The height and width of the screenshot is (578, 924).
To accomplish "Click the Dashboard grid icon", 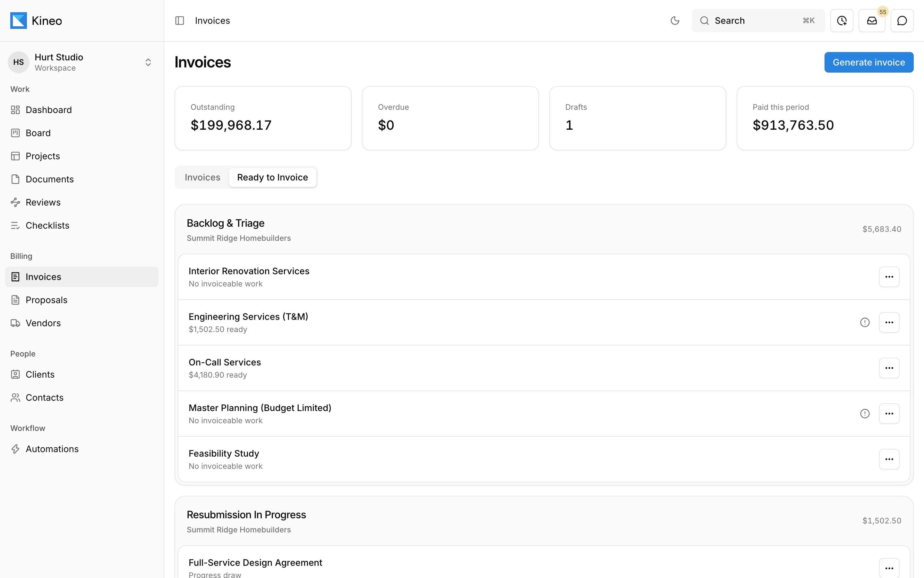I will click(15, 110).
